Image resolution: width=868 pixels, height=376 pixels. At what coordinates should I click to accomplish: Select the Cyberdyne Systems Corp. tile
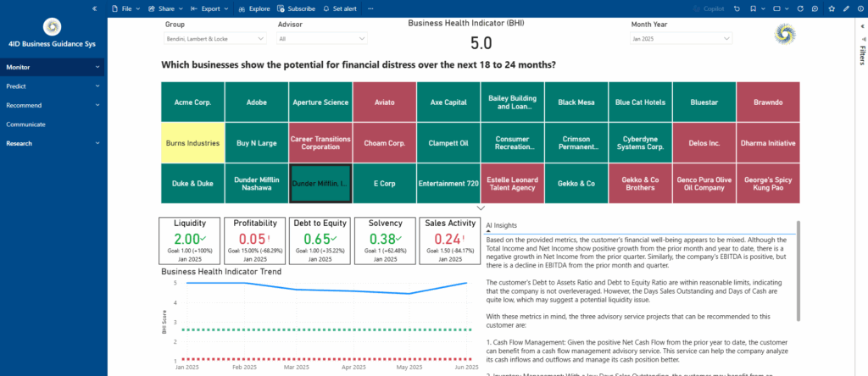(640, 142)
